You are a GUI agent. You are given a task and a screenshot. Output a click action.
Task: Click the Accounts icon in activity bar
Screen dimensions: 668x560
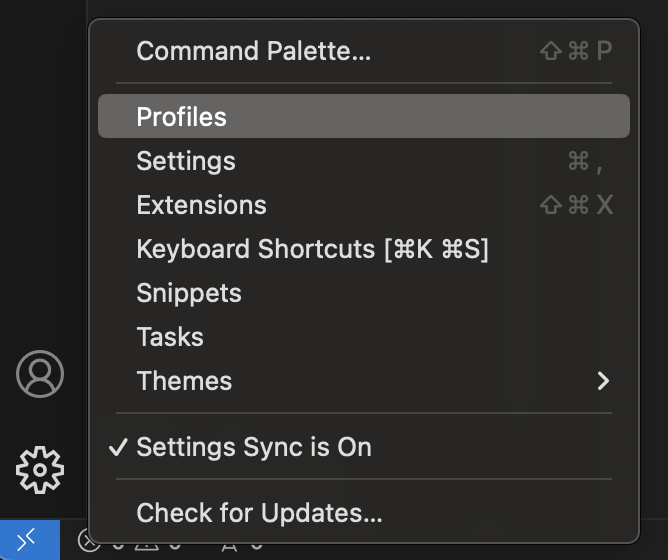40,374
